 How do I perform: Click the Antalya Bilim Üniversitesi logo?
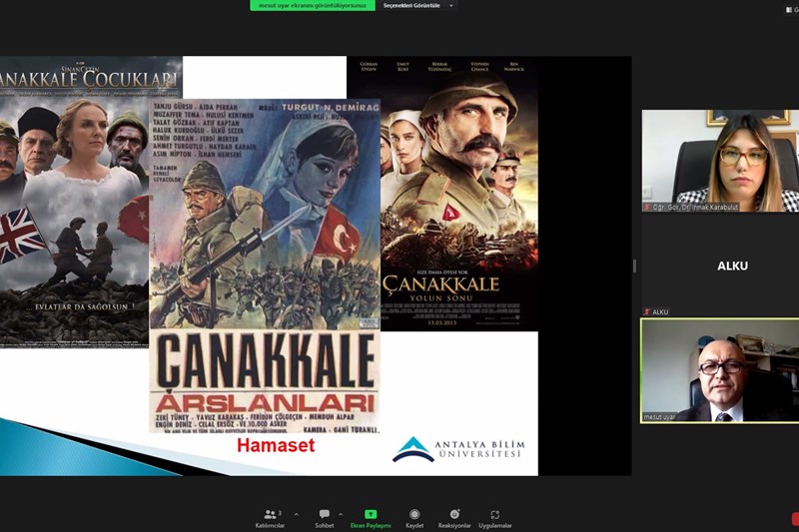coord(458,449)
